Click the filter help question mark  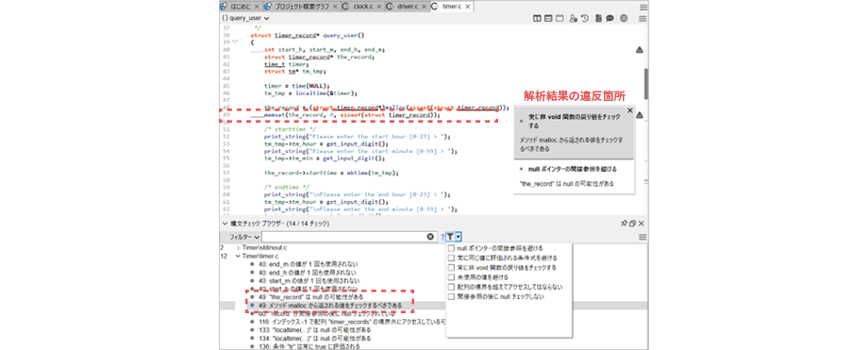442,237
